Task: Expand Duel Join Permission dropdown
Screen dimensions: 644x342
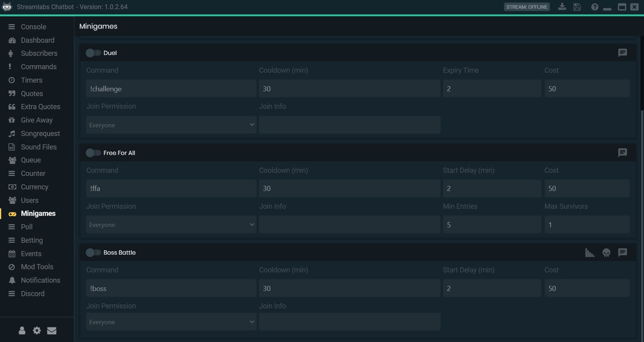Action: (x=171, y=125)
